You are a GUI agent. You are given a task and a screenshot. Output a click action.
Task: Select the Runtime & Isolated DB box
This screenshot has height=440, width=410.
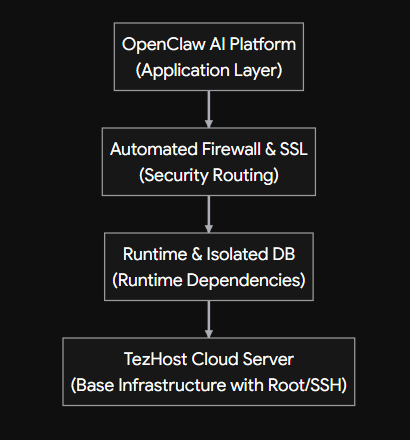(x=209, y=267)
